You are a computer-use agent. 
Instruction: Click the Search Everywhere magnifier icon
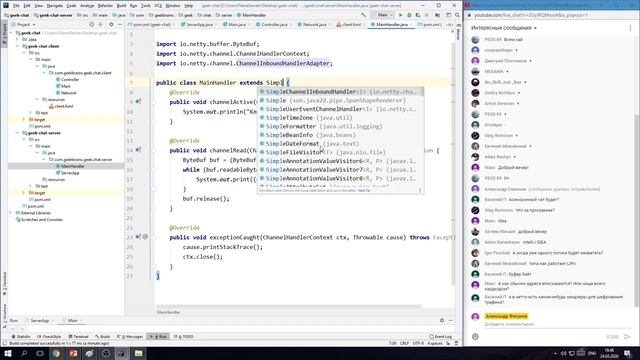[457, 15]
